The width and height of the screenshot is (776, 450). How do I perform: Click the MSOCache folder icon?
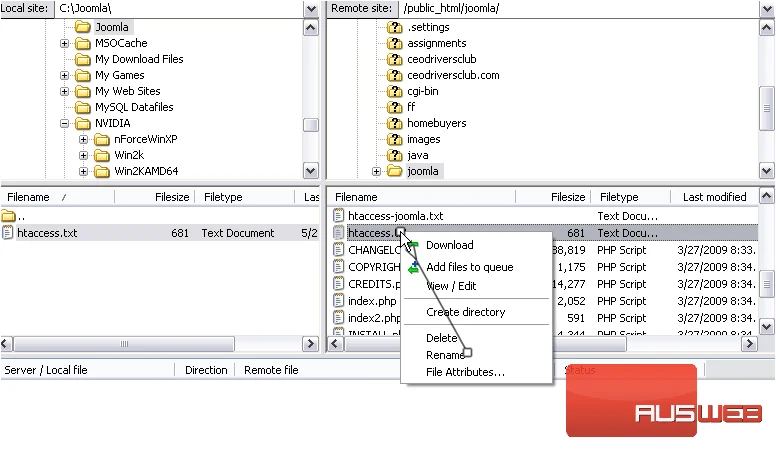pyautogui.click(x=83, y=44)
